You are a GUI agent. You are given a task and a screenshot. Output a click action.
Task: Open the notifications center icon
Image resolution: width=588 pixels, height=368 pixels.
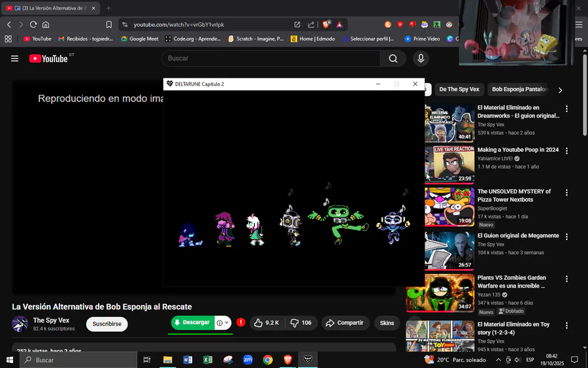point(574,360)
